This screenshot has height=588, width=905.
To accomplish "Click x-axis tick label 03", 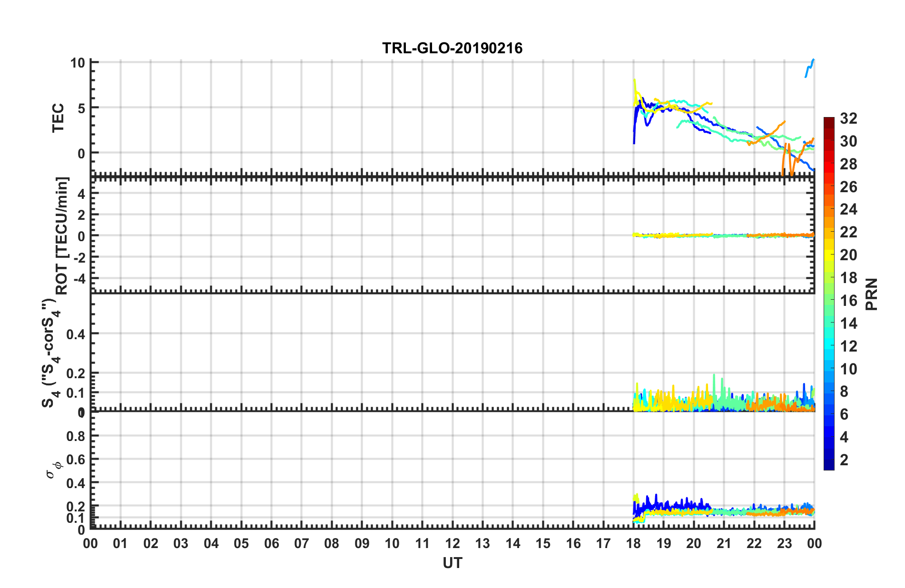I will click(x=181, y=543).
